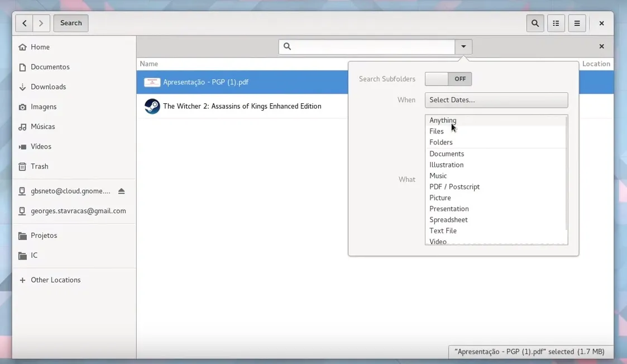Click the Steam icon for The Witcher 2
Viewport: 627px width, 364px height.
[x=152, y=106]
